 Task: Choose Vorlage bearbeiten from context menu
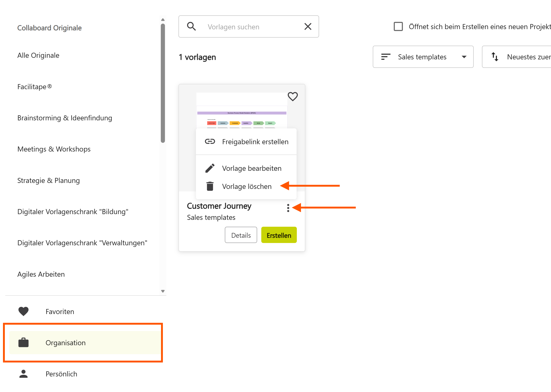coord(252,168)
